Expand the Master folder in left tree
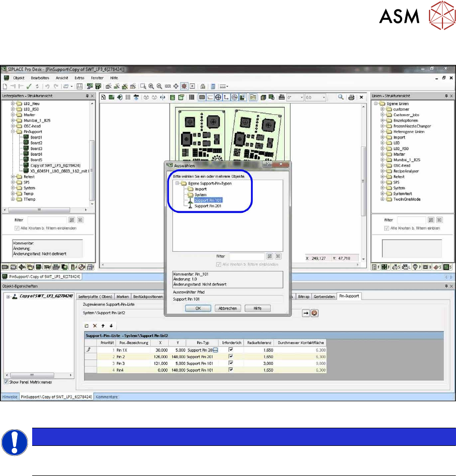This screenshot has width=456, height=476. click(13, 115)
